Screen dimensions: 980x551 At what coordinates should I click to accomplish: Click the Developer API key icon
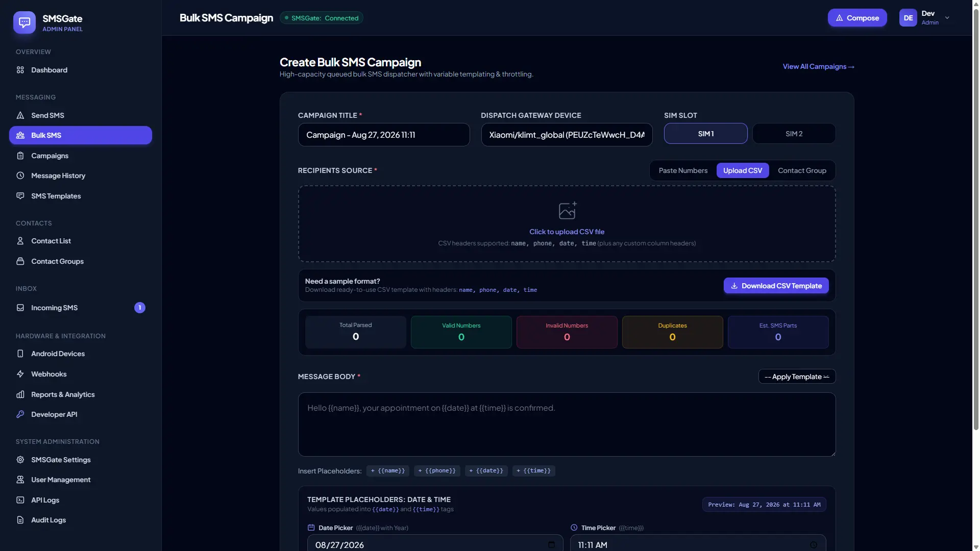(x=20, y=414)
